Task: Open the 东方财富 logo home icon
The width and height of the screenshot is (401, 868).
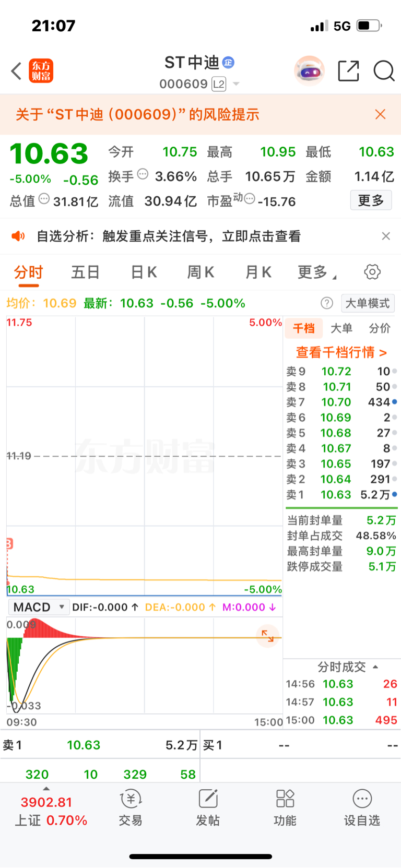Action: [41, 71]
